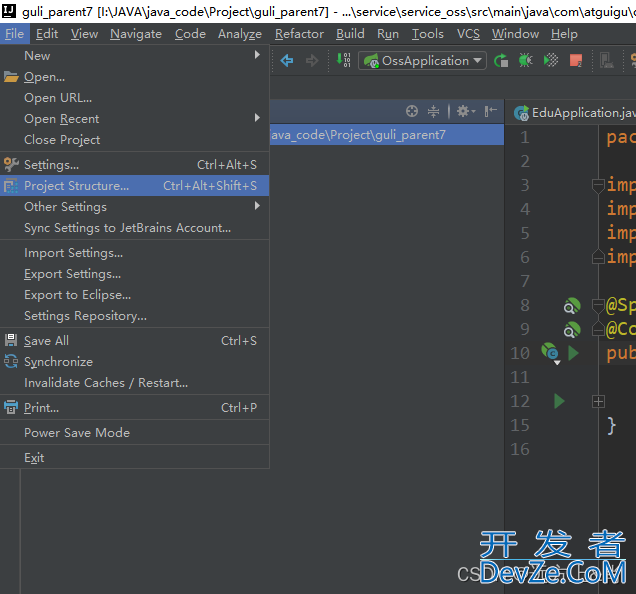Open the VCS menu
636x594 pixels.
pos(468,34)
